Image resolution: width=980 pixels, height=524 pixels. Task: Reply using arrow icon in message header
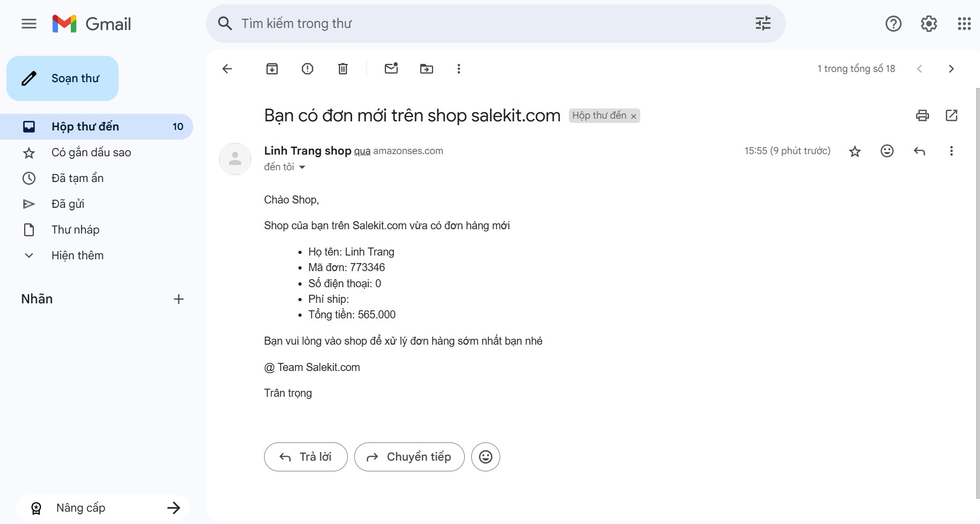tap(919, 151)
